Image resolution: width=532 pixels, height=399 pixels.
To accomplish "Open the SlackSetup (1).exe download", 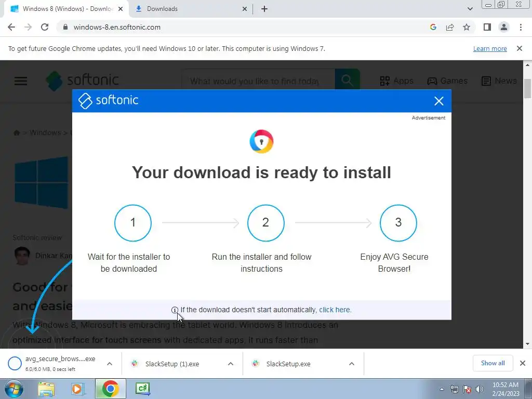I will [x=173, y=364].
